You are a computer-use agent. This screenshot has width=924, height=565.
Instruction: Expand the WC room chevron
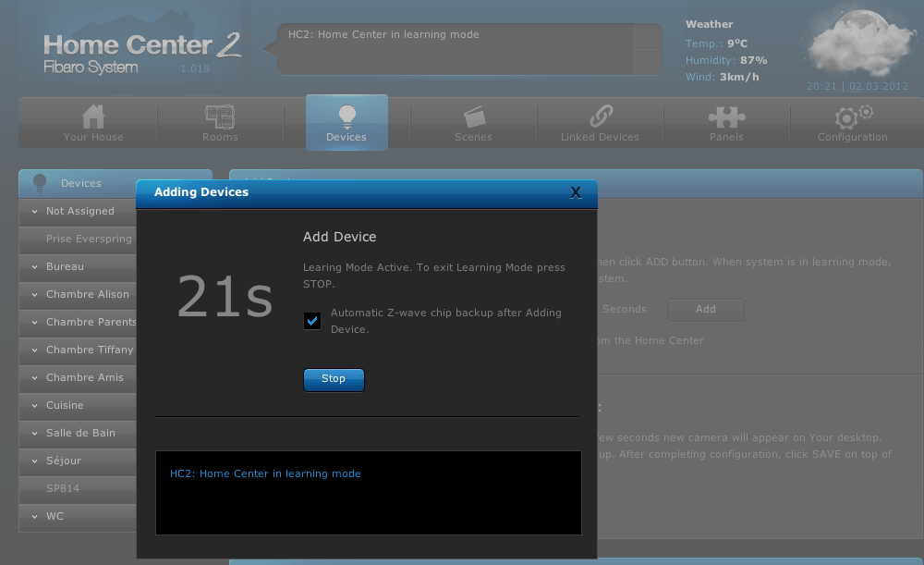coord(35,516)
